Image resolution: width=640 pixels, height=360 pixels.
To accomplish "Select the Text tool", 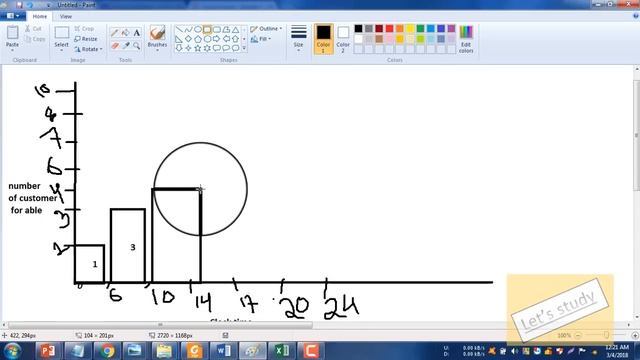I will [x=137, y=33].
